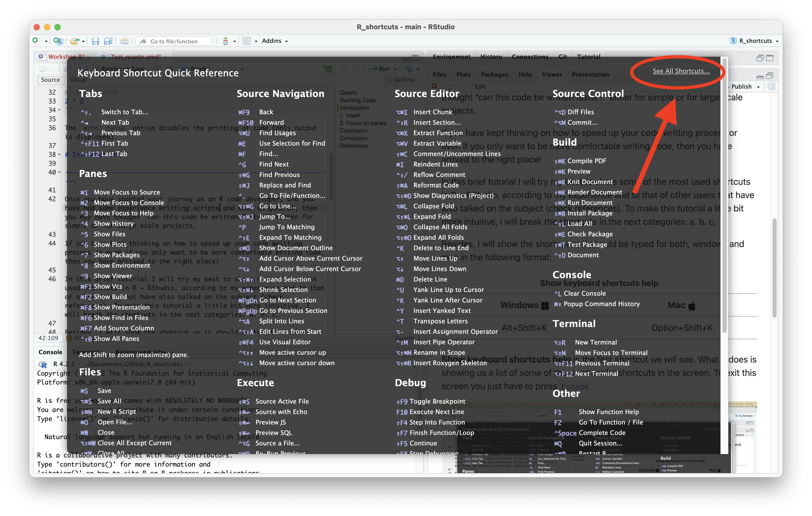Image resolution: width=812 pixels, height=516 pixels.
Task: Click the Save All documents icon
Action: (x=108, y=41)
